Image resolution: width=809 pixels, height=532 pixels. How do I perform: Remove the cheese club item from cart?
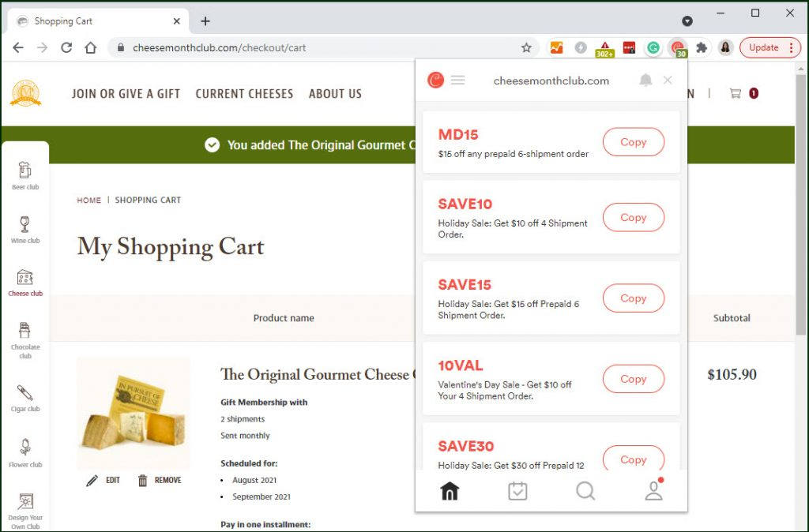coord(160,481)
